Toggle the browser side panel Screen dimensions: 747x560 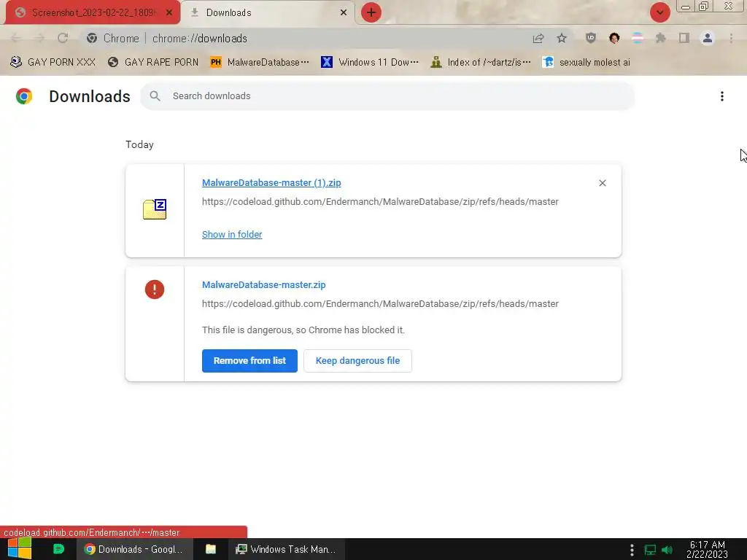[x=684, y=38]
